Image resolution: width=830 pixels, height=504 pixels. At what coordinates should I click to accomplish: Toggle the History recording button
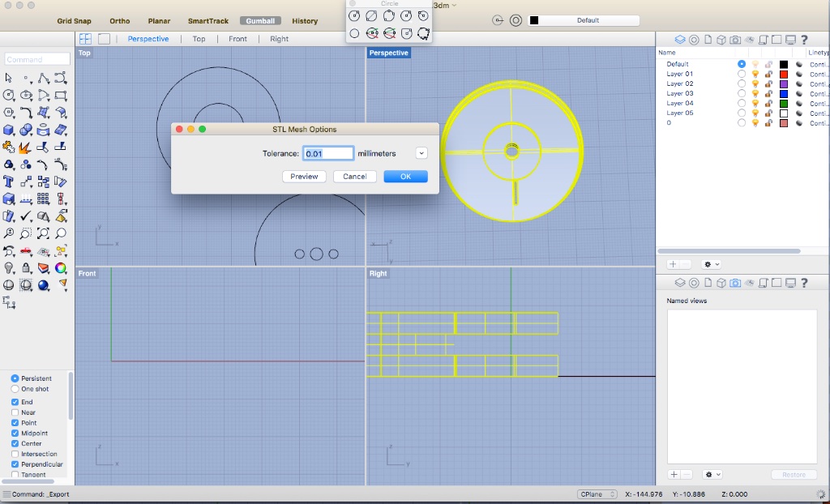coord(305,21)
